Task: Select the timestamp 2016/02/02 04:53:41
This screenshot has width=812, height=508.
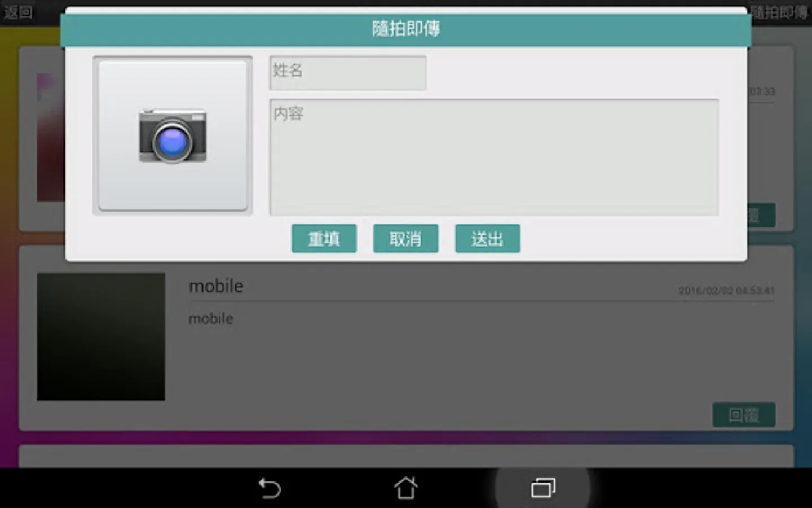Action: pyautogui.click(x=726, y=291)
